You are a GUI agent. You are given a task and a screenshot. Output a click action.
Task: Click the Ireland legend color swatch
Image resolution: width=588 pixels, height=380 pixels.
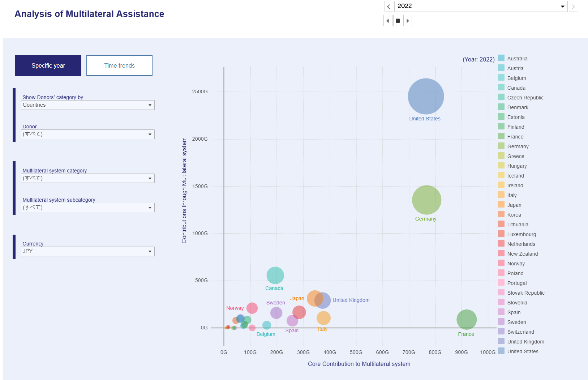[x=501, y=185]
